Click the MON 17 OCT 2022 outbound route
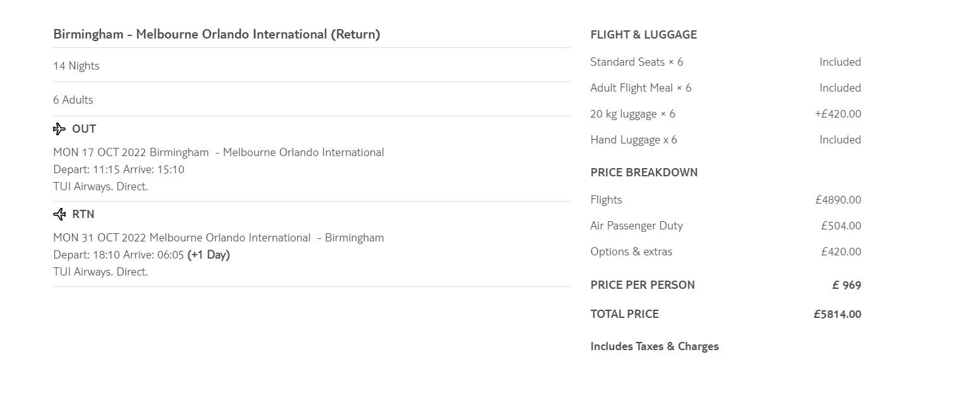 pos(219,152)
